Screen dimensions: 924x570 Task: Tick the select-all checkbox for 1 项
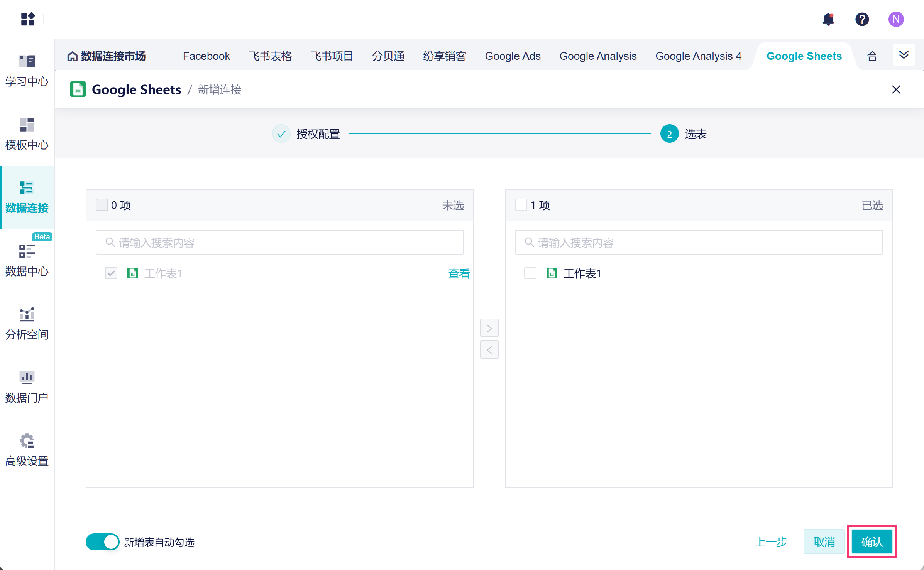tap(521, 205)
